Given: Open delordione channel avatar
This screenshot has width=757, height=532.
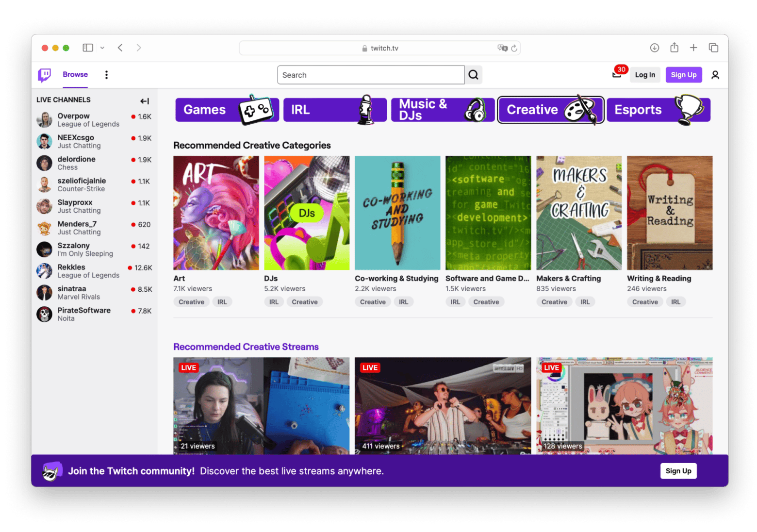Looking at the screenshot, I should click(x=44, y=163).
